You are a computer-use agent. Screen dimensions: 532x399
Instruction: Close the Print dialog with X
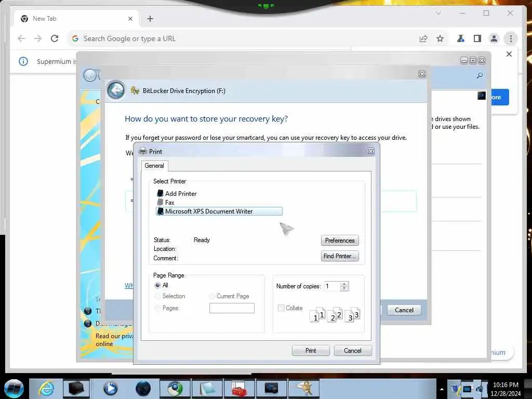click(370, 151)
